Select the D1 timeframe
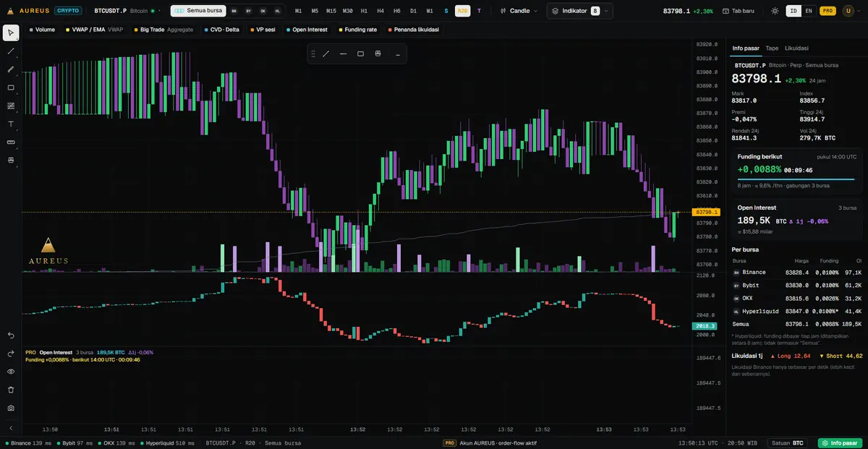Image resolution: width=868 pixels, height=449 pixels. tap(413, 11)
